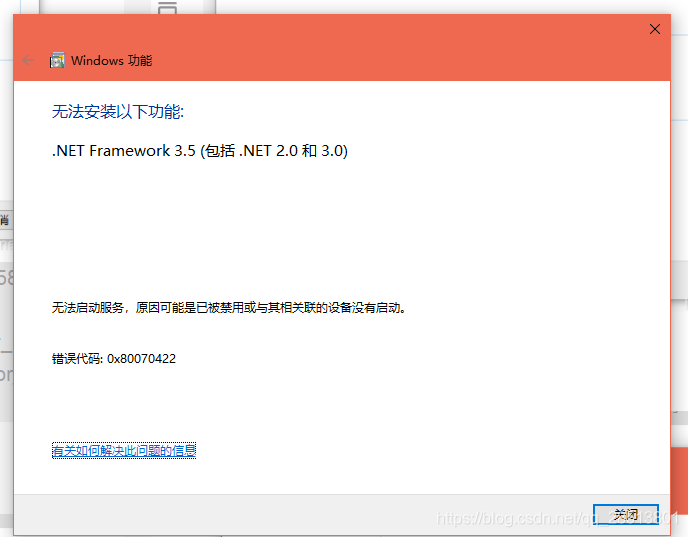Select the error code text 0x80070422

(x=141, y=359)
